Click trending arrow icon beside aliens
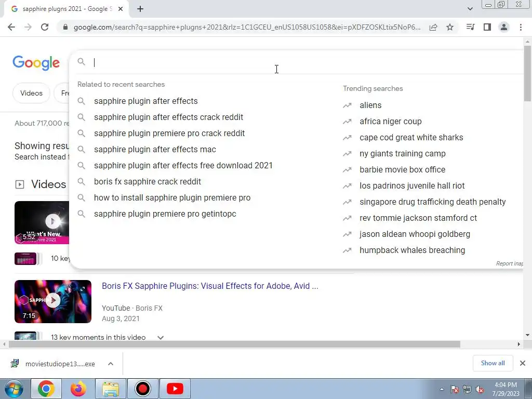The image size is (532, 399). (x=347, y=105)
